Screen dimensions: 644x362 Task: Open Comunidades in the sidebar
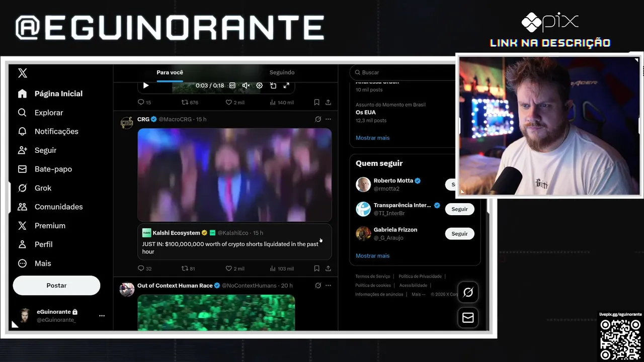50,207
